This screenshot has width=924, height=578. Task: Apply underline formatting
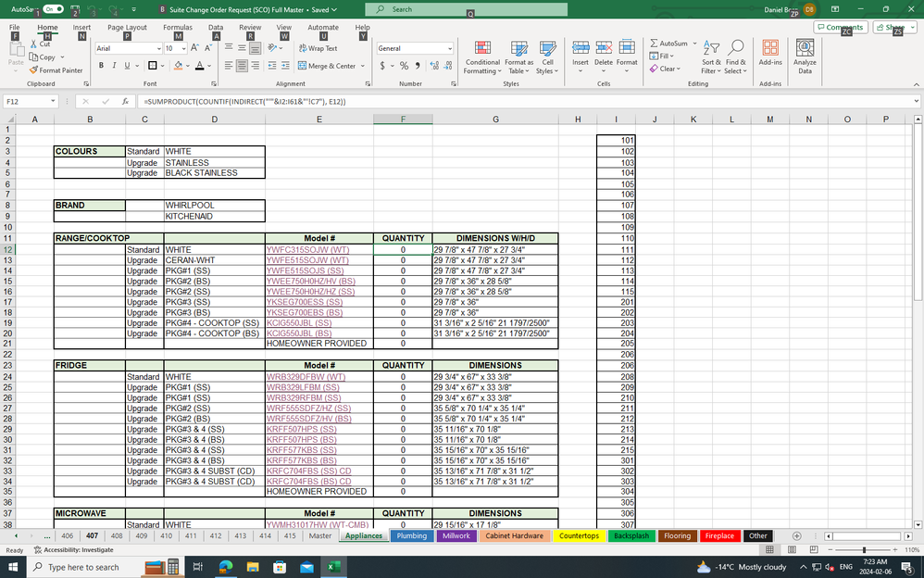(x=127, y=66)
